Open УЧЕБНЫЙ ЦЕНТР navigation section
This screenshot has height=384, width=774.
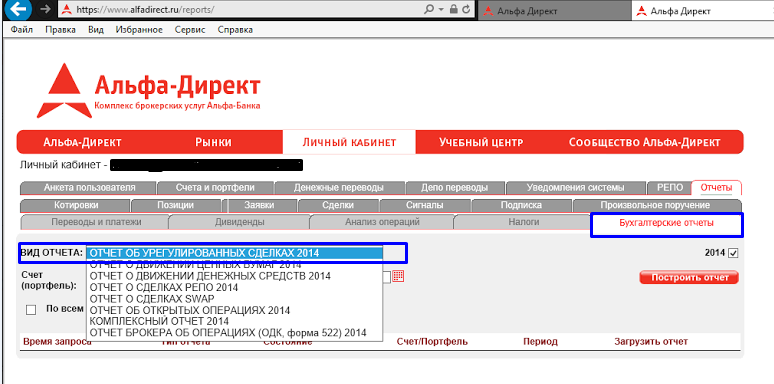click(x=481, y=142)
